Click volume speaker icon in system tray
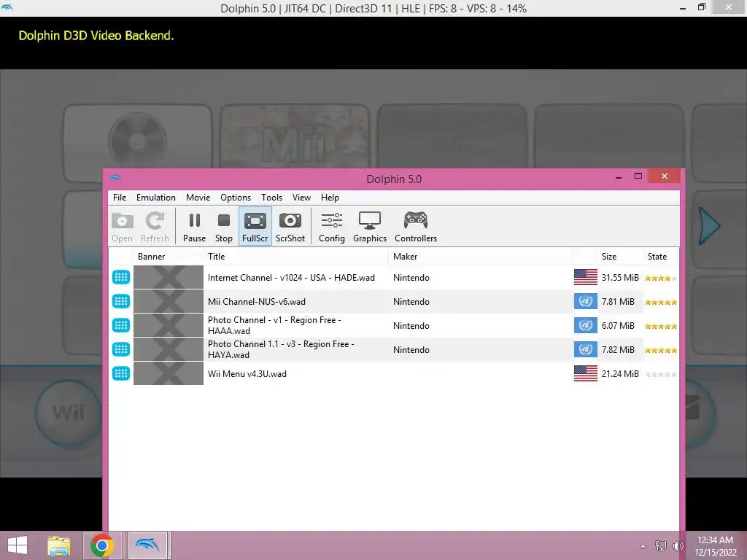 [x=678, y=546]
